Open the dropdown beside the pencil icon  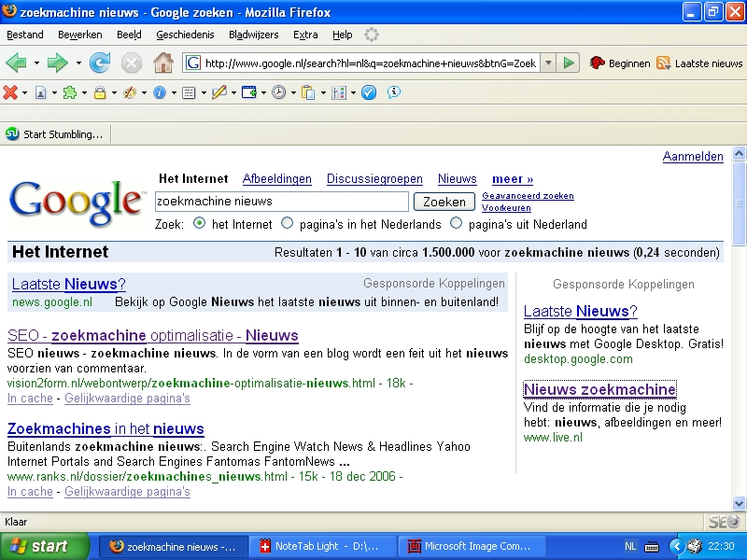(233, 92)
